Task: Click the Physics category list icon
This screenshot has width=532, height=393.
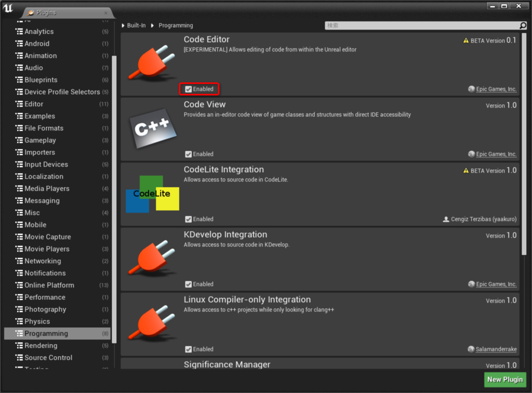Action: coord(19,321)
